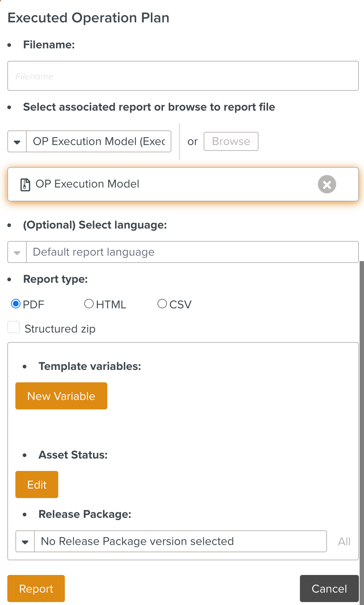Image resolution: width=364 pixels, height=605 pixels.
Task: Expand the Default report language field
Action: click(x=192, y=252)
